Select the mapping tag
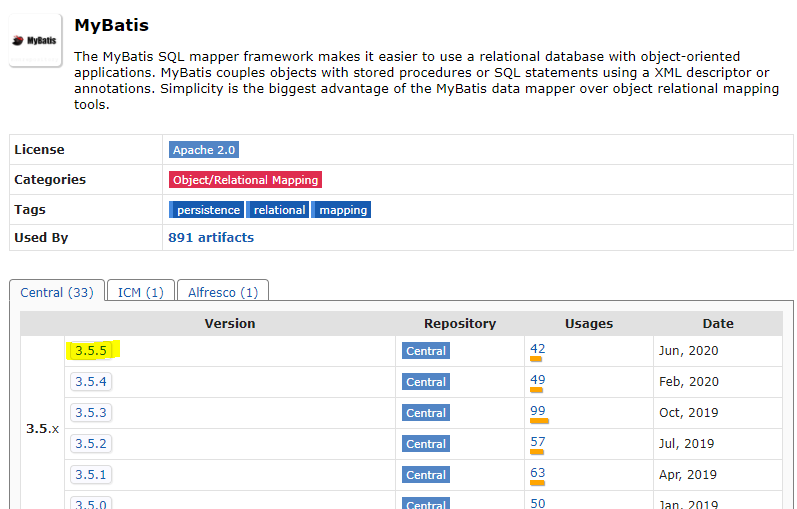The height and width of the screenshot is (509, 797). (x=341, y=210)
